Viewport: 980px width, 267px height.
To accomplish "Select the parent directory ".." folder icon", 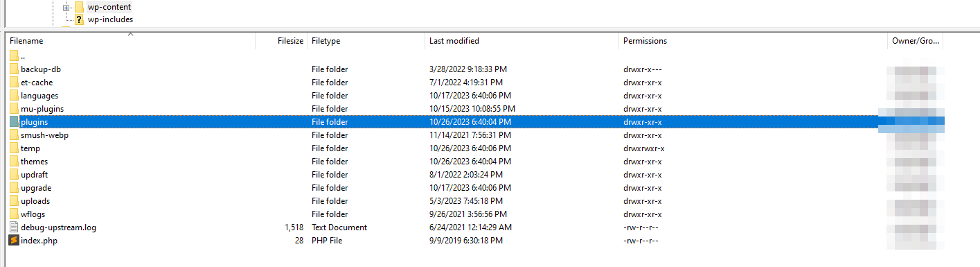I will click(x=14, y=56).
